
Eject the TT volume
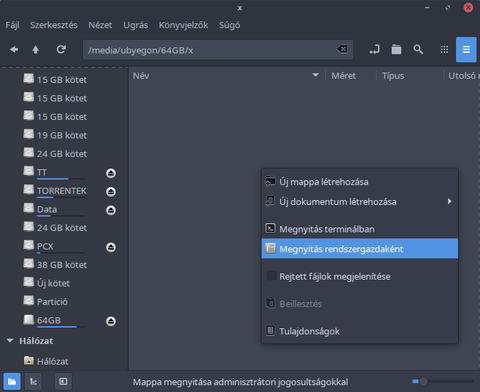(111, 173)
